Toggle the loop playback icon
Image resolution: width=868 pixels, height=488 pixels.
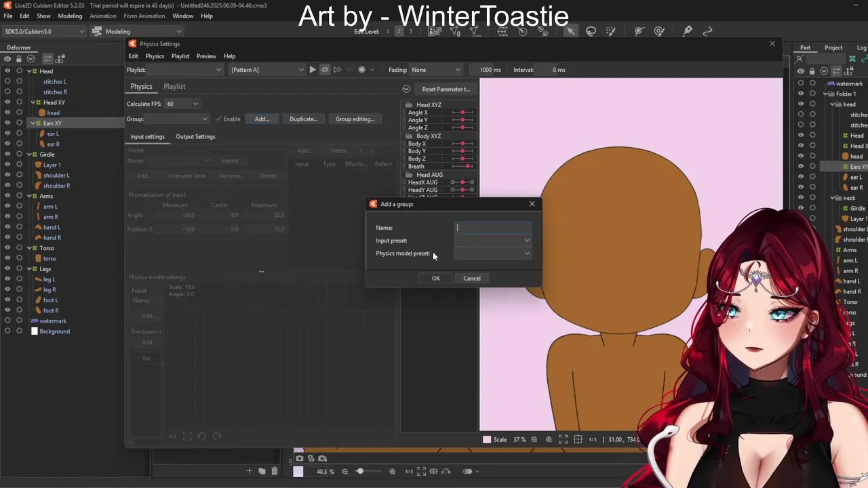(x=325, y=70)
